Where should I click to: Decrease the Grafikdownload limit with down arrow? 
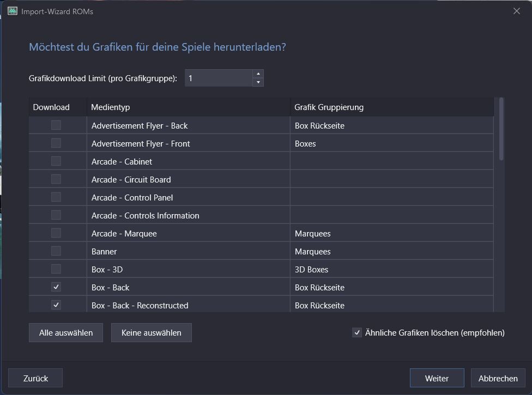(x=258, y=82)
